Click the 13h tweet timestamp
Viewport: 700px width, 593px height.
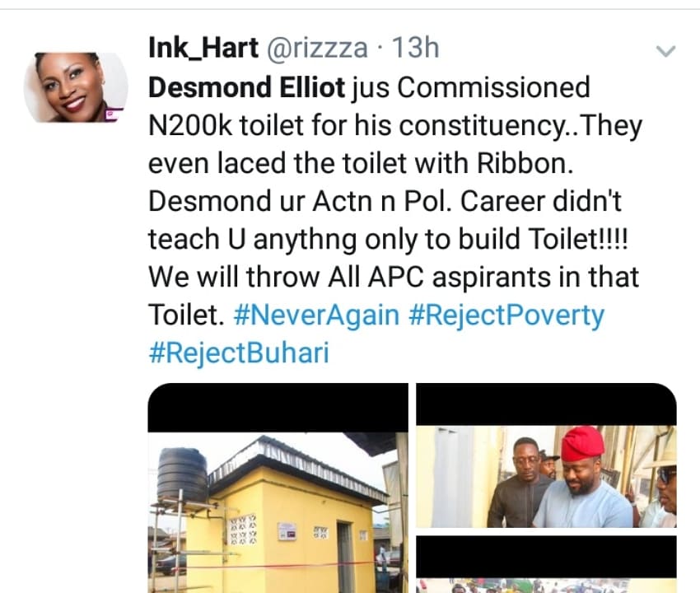pos(414,48)
